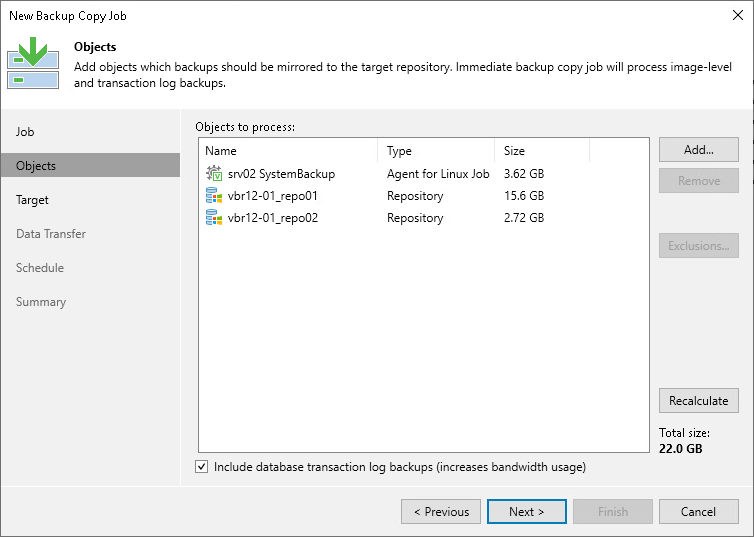
Task: Select the vbr12-01_repo01 row name
Action: [x=273, y=196]
